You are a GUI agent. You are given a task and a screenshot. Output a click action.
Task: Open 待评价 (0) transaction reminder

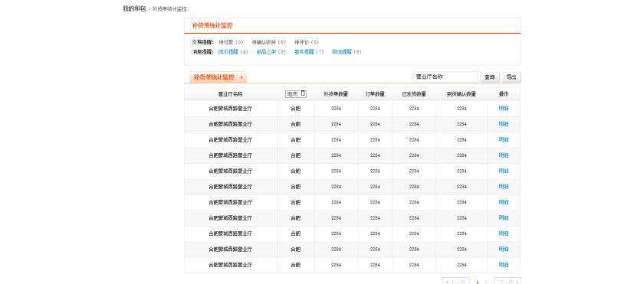point(307,42)
